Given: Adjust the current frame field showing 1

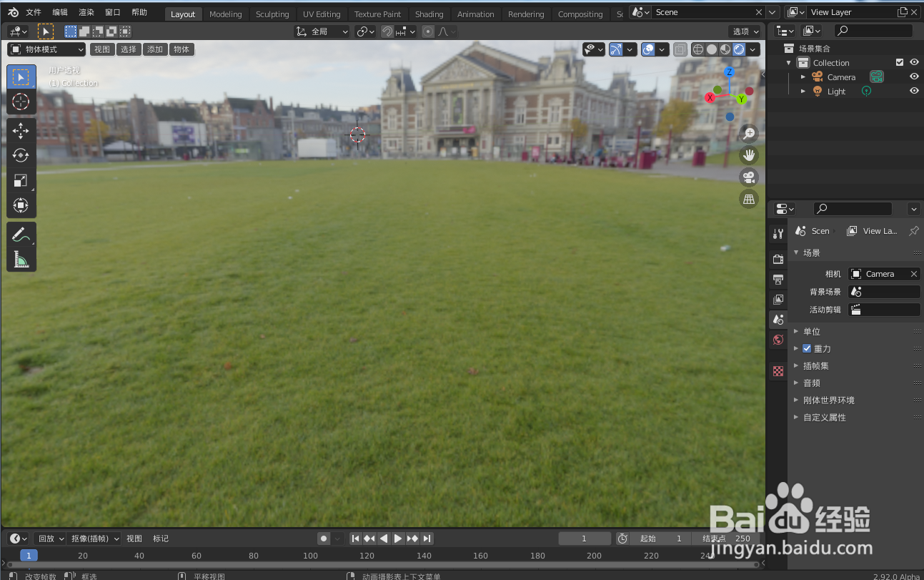Looking at the screenshot, I should tap(585, 539).
